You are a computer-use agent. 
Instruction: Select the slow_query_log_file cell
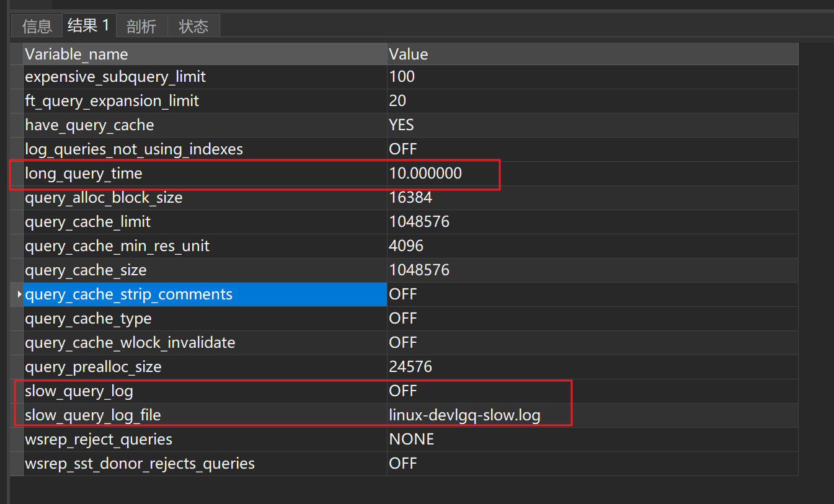click(x=205, y=415)
